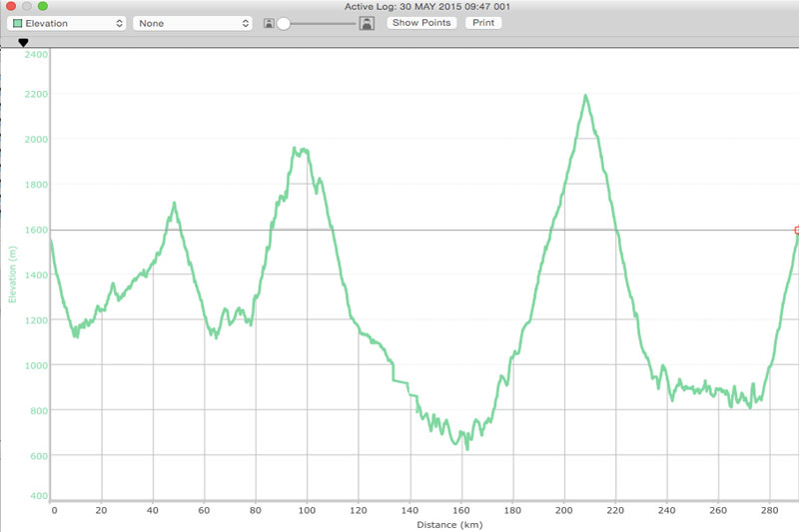Click the green Elevation color swatch
The height and width of the screenshot is (532, 799).
(x=18, y=23)
